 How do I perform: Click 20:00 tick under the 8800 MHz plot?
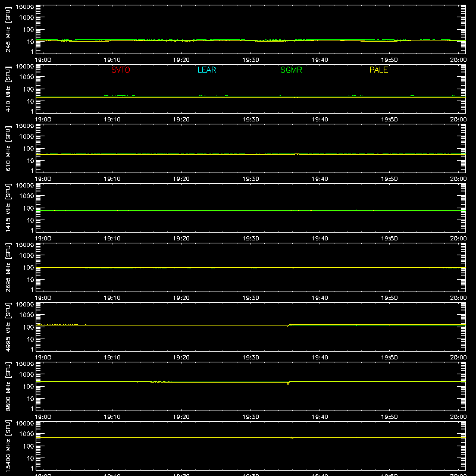[x=458, y=417]
